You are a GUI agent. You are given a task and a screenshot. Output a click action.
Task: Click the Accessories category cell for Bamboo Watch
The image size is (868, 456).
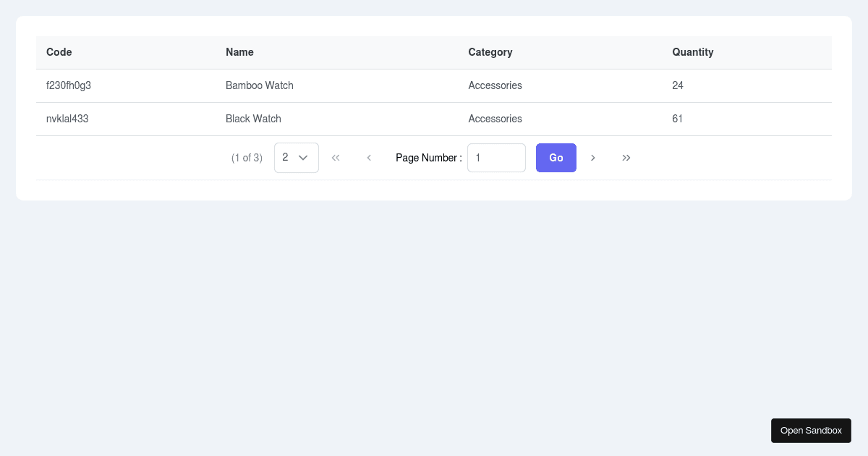click(495, 85)
